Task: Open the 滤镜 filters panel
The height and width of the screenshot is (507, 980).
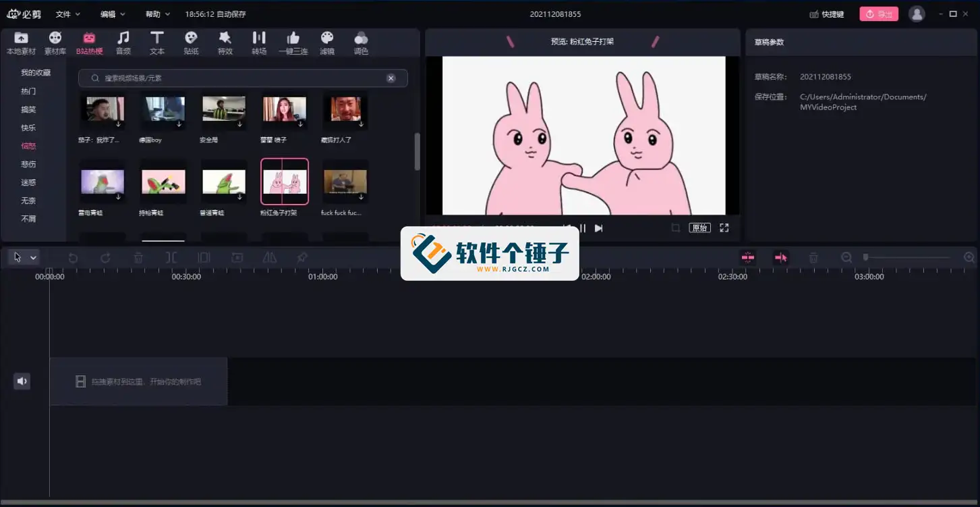Action: pyautogui.click(x=327, y=43)
